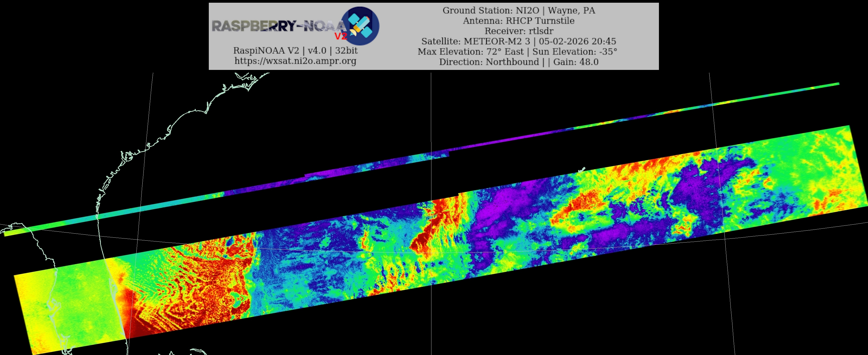Screen dimensions: 868x355
Task: Click the Antenna RHCP Turnstile line
Action: click(x=518, y=21)
